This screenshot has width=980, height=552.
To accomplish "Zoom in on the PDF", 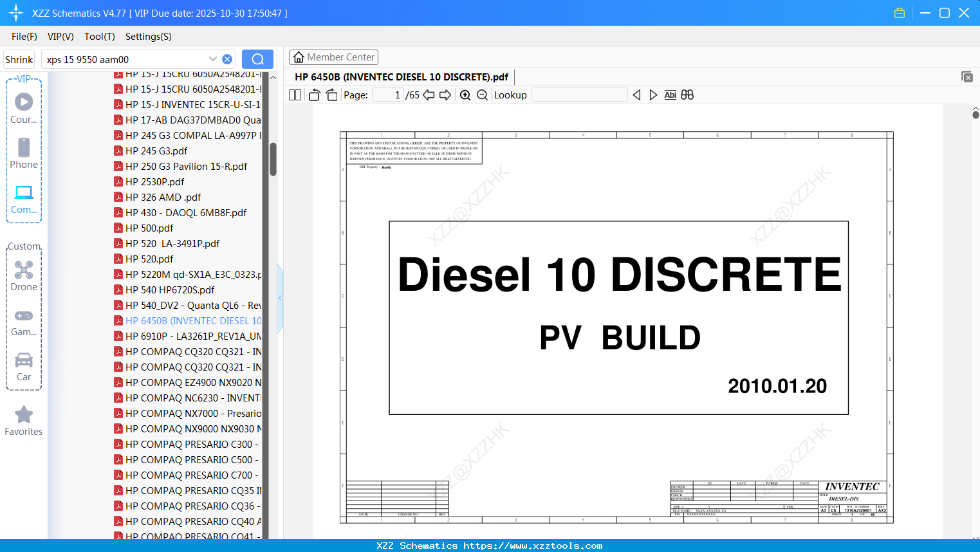I will pos(465,95).
